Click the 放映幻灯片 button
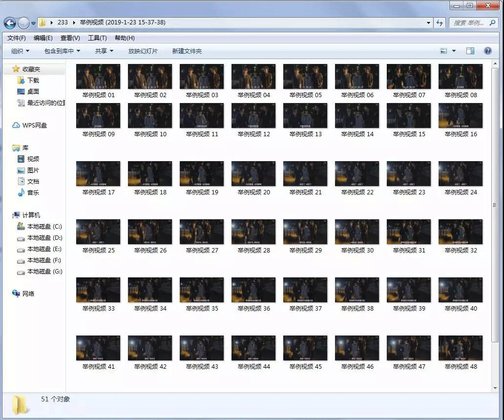The width and height of the screenshot is (504, 420). click(x=143, y=51)
